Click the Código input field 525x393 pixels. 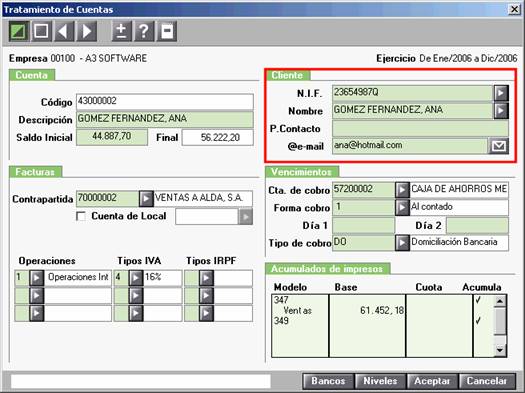pos(165,102)
